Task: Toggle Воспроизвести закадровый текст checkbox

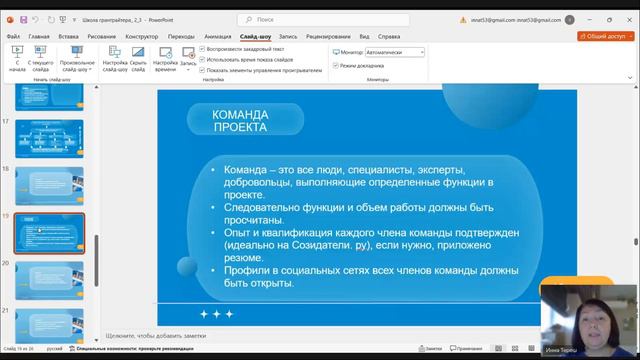Action: tap(202, 49)
